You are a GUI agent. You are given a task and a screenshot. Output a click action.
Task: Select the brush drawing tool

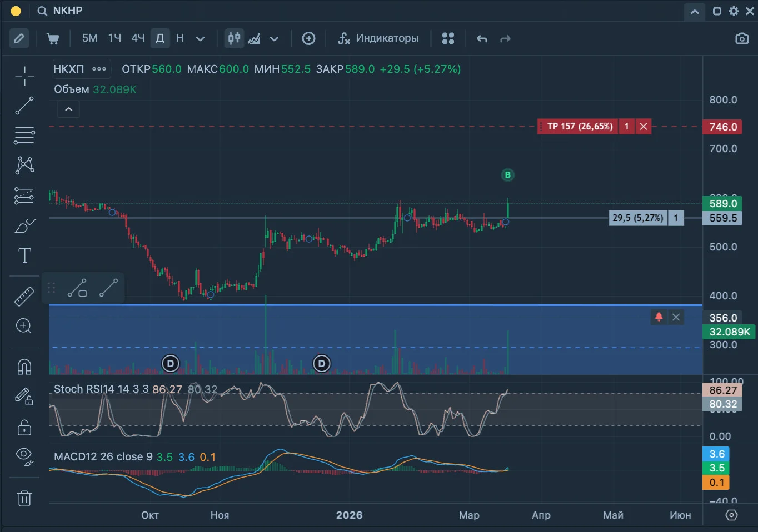click(24, 226)
